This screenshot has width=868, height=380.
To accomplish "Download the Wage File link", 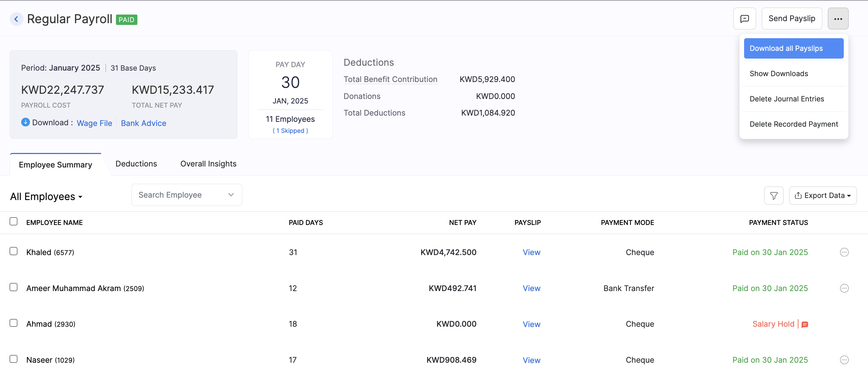I will point(94,123).
